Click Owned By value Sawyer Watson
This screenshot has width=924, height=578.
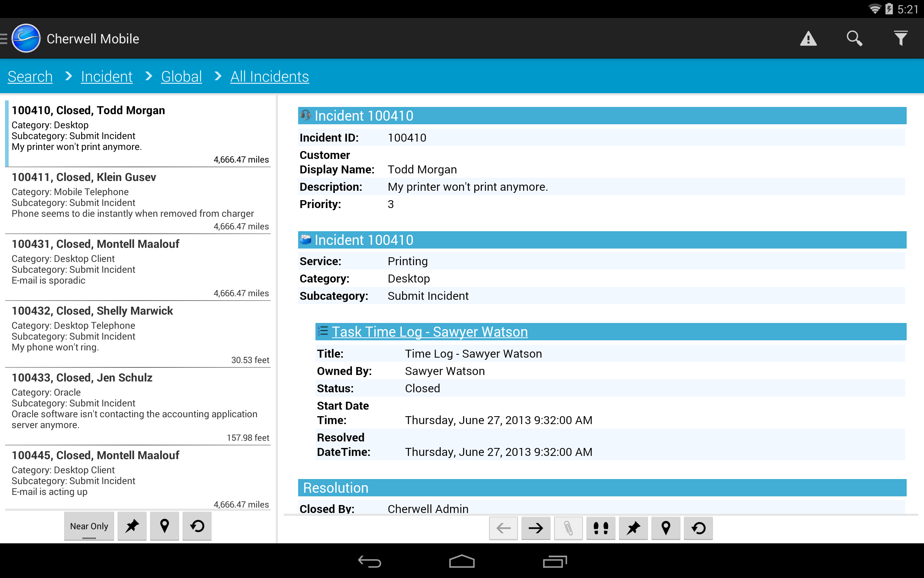click(x=445, y=371)
